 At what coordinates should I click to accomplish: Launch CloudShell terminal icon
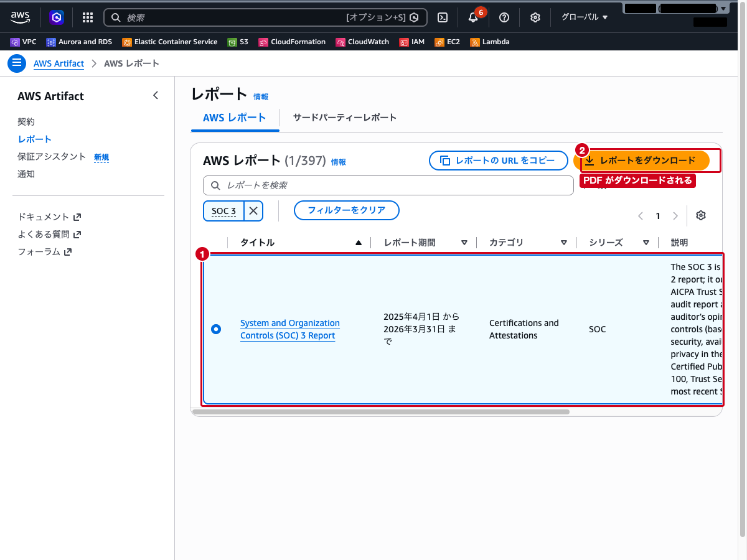[443, 17]
